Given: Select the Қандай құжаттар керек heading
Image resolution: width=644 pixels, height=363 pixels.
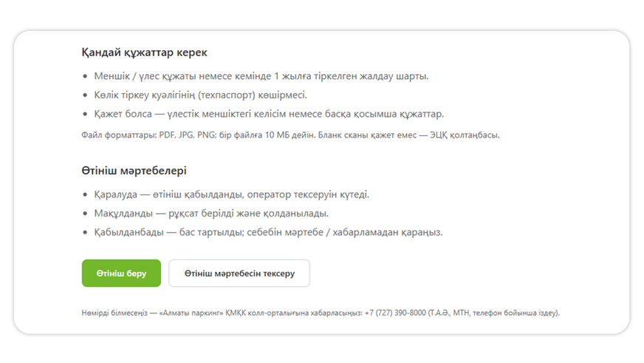Looking at the screenshot, I should 144,52.
